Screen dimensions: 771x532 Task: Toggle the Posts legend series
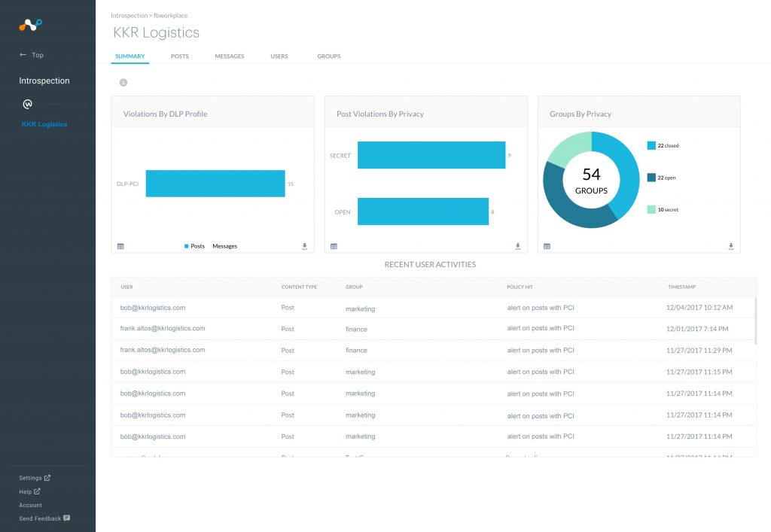tap(194, 246)
